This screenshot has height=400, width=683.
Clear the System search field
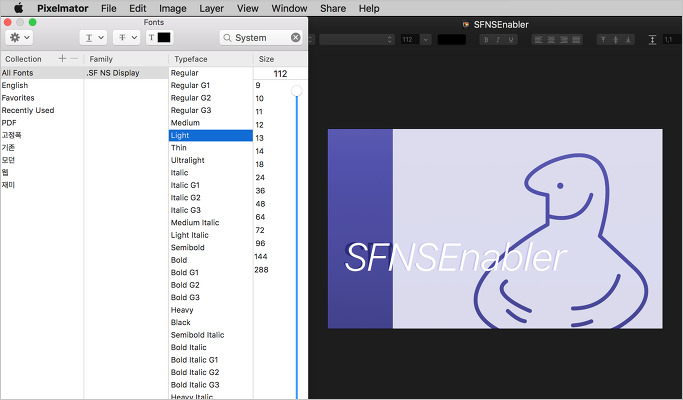(295, 37)
